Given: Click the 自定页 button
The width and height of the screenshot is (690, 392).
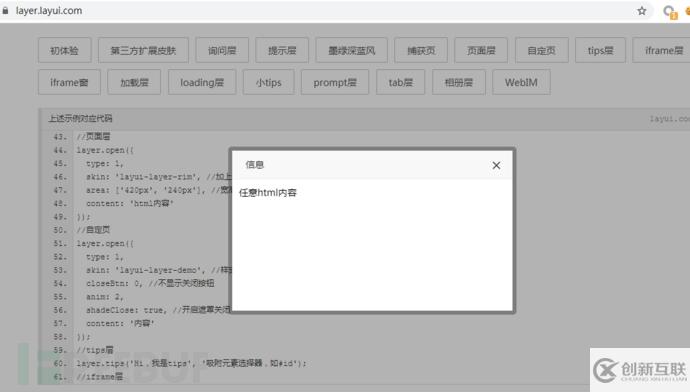Looking at the screenshot, I should 542,51.
